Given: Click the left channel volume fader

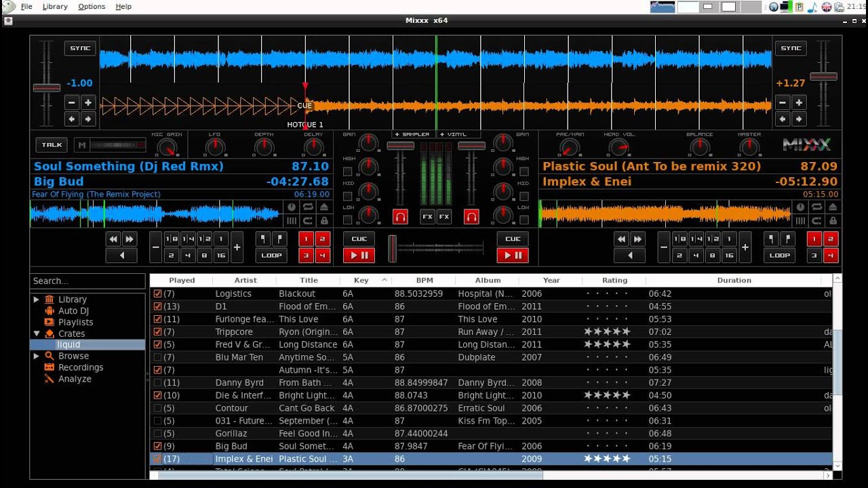Looking at the screenshot, I should tap(400, 146).
